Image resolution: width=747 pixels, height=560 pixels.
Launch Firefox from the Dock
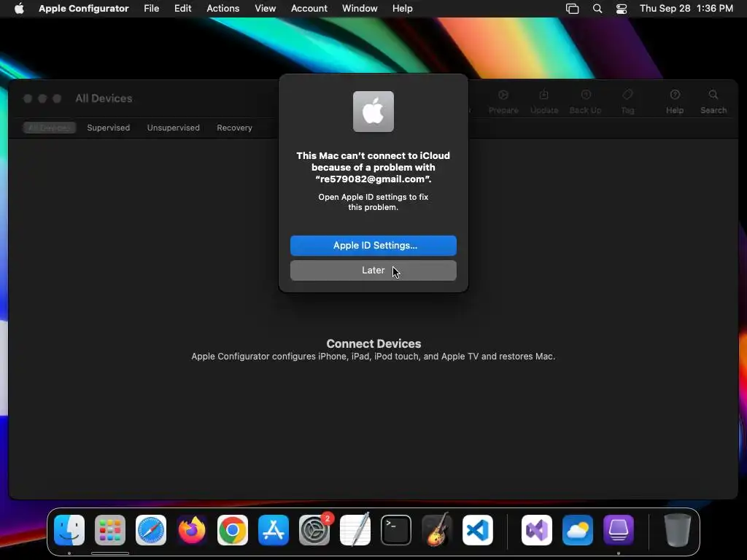click(x=192, y=530)
